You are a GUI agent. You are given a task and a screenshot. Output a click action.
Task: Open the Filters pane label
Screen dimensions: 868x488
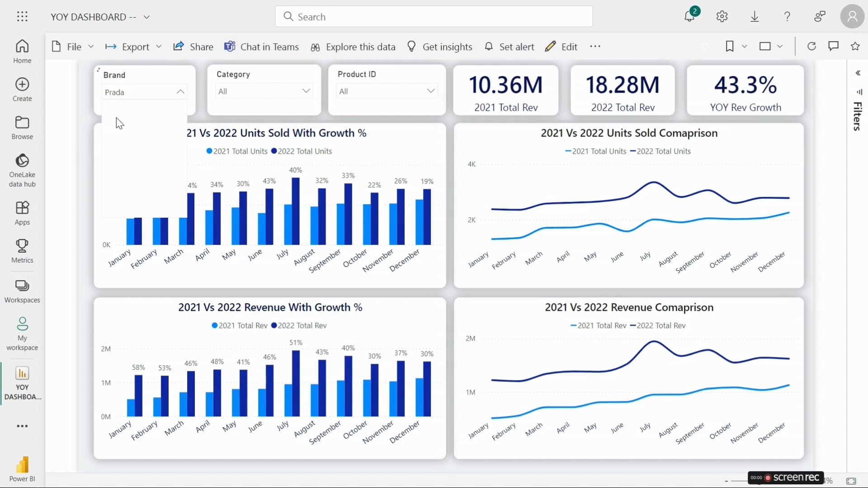[x=858, y=117]
